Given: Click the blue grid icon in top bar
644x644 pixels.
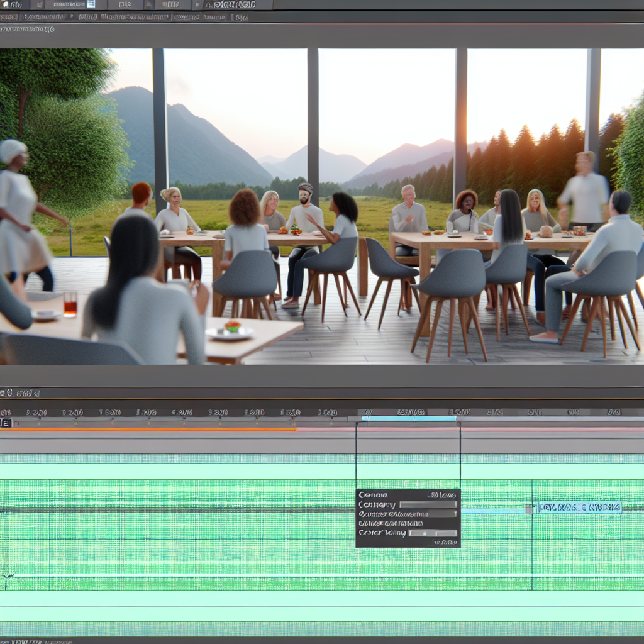Looking at the screenshot, I should 91,4.
